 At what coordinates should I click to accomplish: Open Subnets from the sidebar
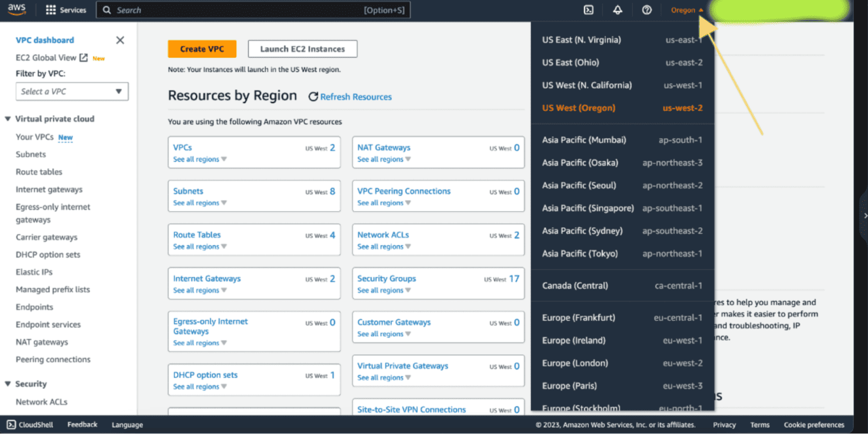(31, 154)
